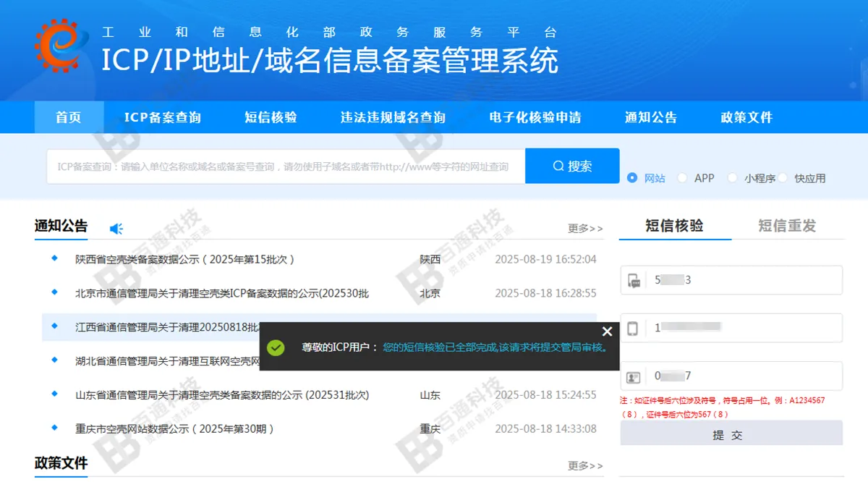Click the mobile phone field icon
Viewport: 868px width, 482px height.
click(633, 329)
